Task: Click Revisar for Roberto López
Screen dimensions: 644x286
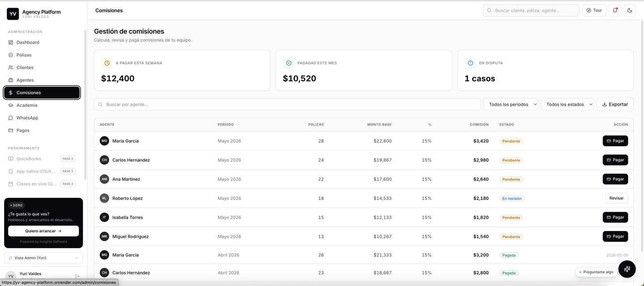Action: point(616,198)
